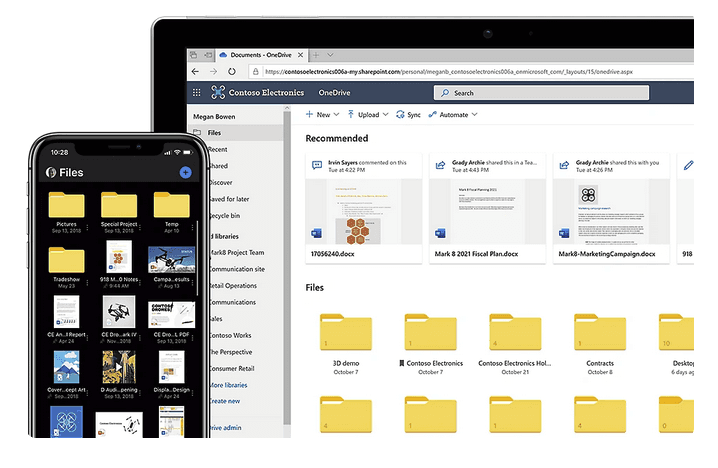Viewport: 718px width, 468px height.
Task: Click the lock icon in address bar
Action: click(256, 71)
